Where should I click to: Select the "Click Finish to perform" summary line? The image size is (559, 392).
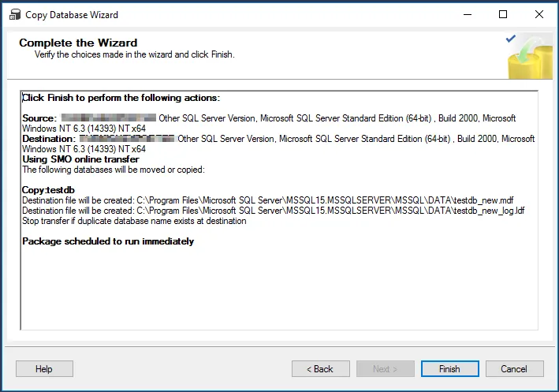pos(121,98)
